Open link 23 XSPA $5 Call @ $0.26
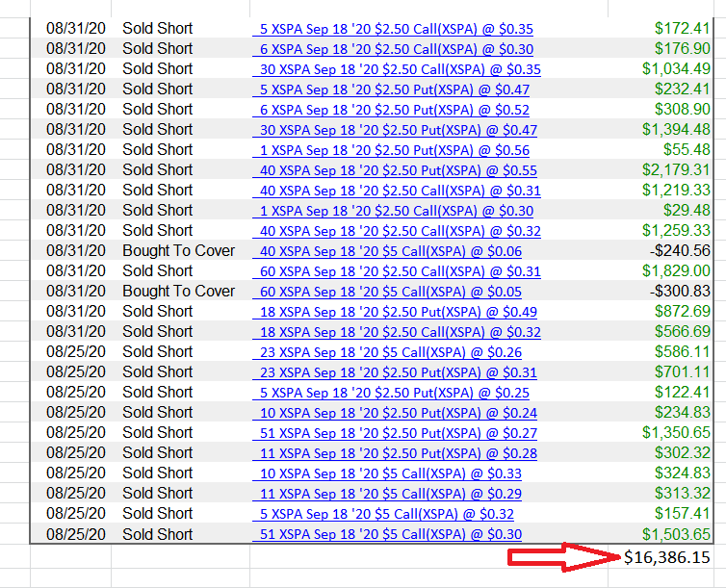Image resolution: width=726 pixels, height=588 pixels. (x=387, y=352)
